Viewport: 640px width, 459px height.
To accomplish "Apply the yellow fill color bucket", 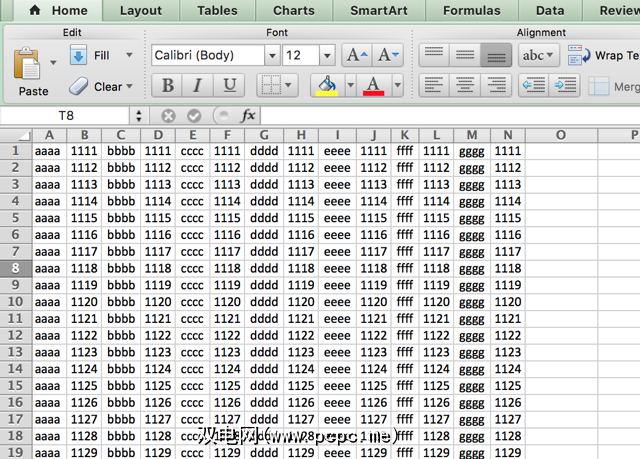I will point(324,86).
